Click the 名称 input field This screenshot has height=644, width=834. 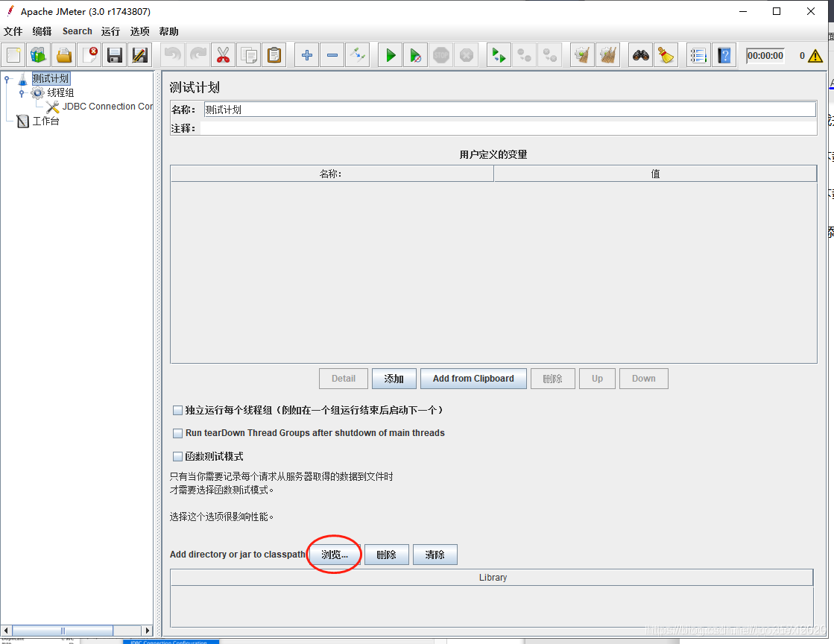tap(510, 110)
